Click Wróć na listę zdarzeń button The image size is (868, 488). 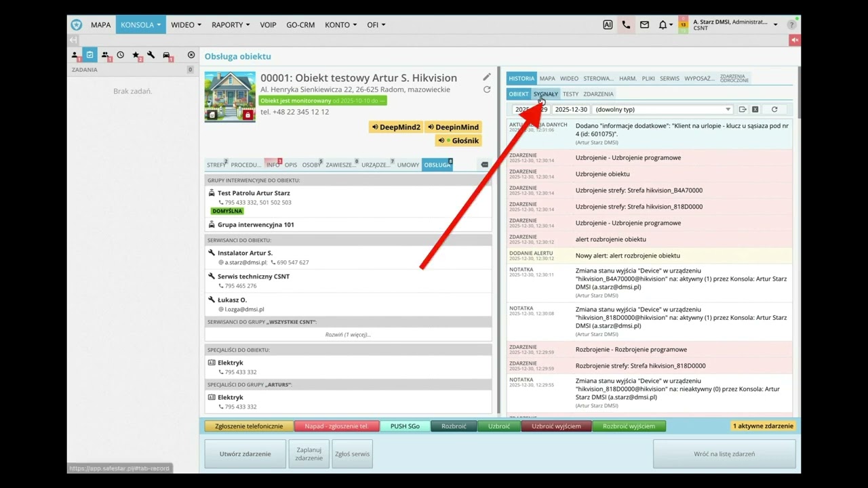pos(724,454)
